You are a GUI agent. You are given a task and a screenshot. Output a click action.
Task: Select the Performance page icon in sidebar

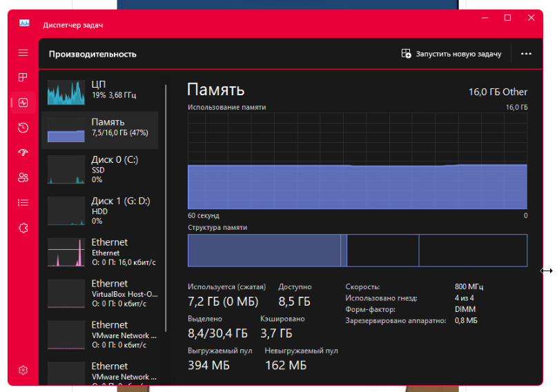pyautogui.click(x=23, y=103)
